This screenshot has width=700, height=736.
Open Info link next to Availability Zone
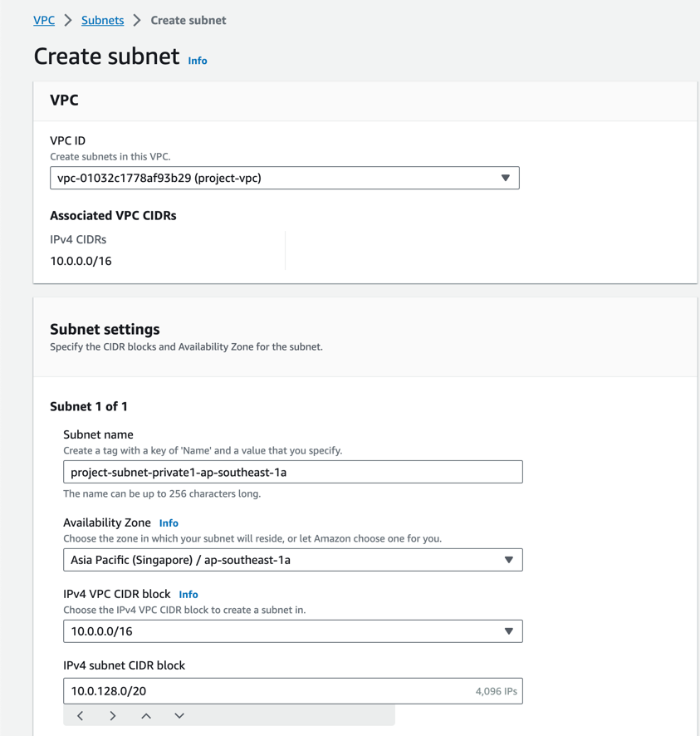click(169, 523)
